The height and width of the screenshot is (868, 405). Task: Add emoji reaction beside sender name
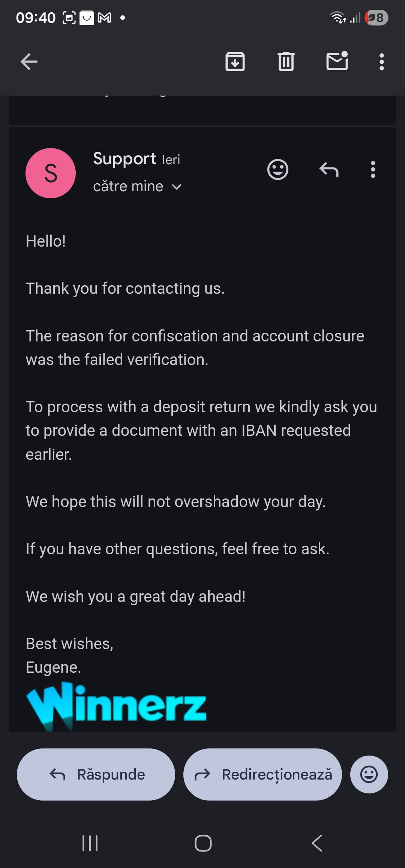coord(277,169)
